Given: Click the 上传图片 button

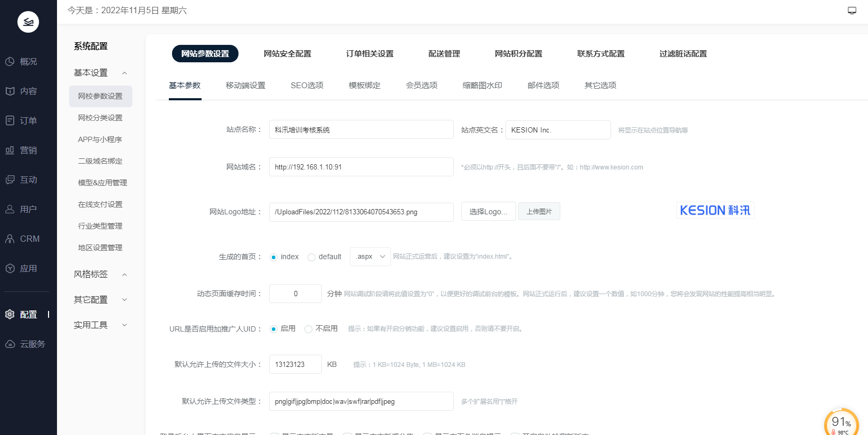Looking at the screenshot, I should [x=539, y=212].
